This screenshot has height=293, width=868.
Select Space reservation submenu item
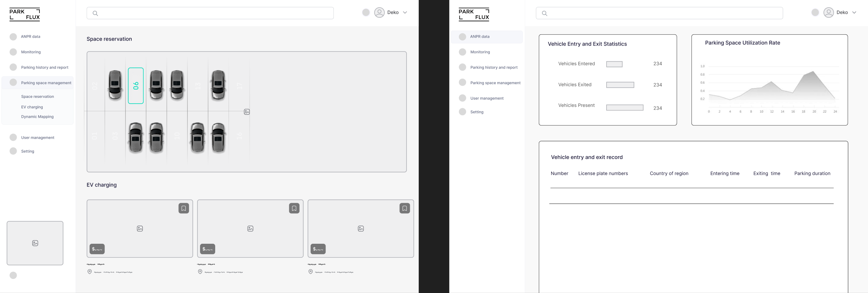[x=38, y=97]
